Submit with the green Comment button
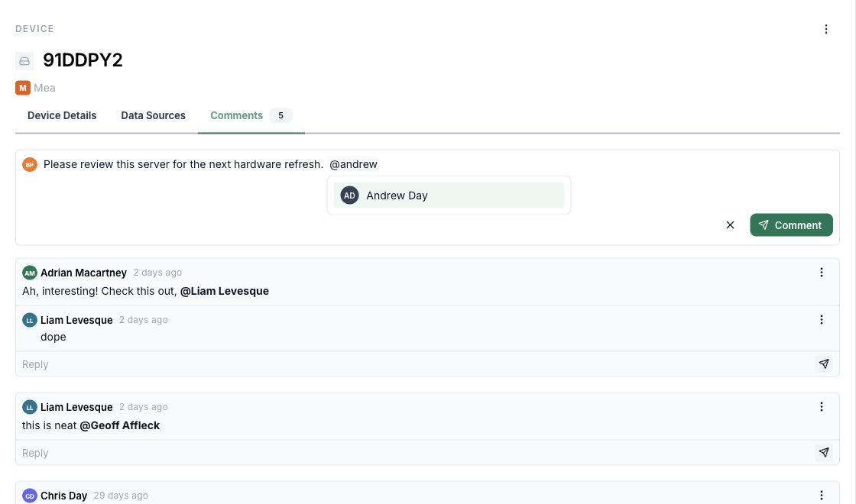 (791, 225)
